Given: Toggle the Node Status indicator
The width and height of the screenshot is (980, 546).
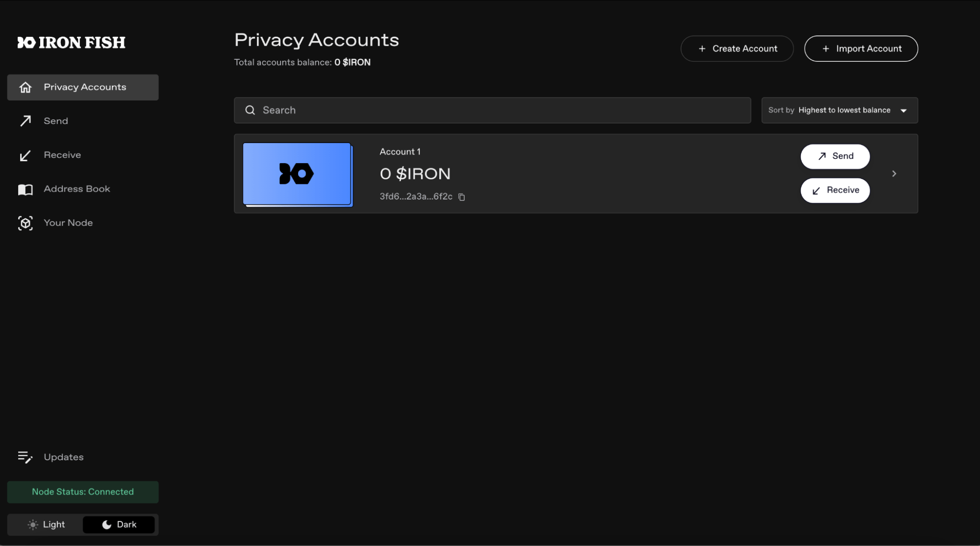Looking at the screenshot, I should (x=82, y=492).
